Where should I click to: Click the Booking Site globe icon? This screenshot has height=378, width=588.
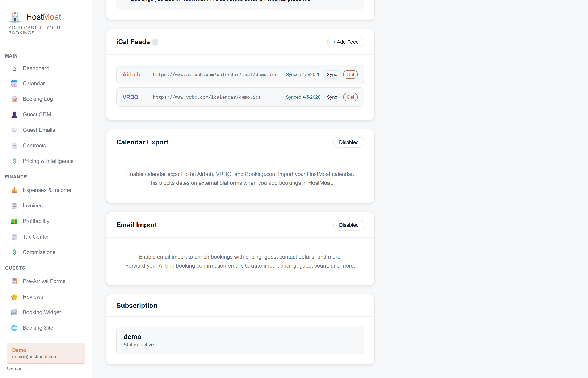[x=14, y=328]
